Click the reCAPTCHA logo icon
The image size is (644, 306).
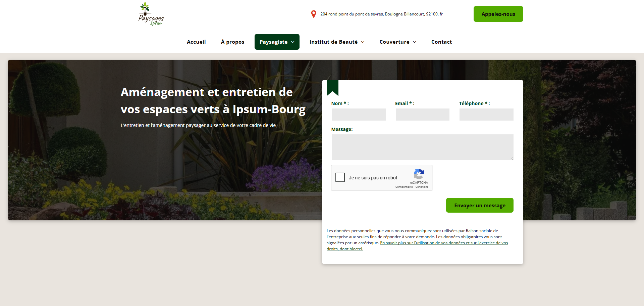tap(419, 174)
